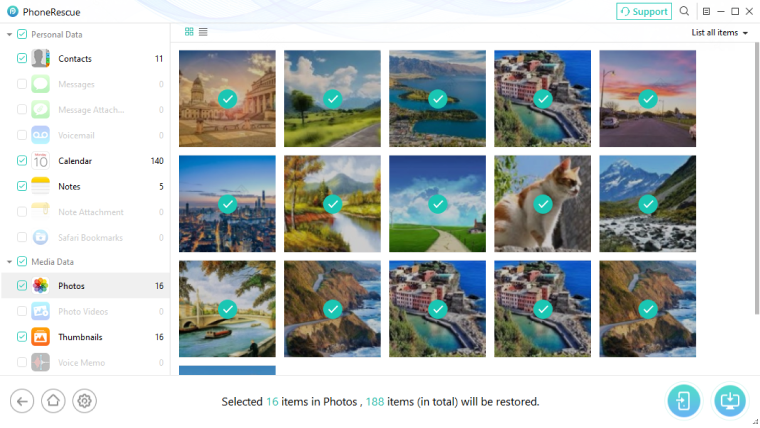This screenshot has height=428, width=760.
Task: Click the search magnifier icon
Action: (684, 11)
